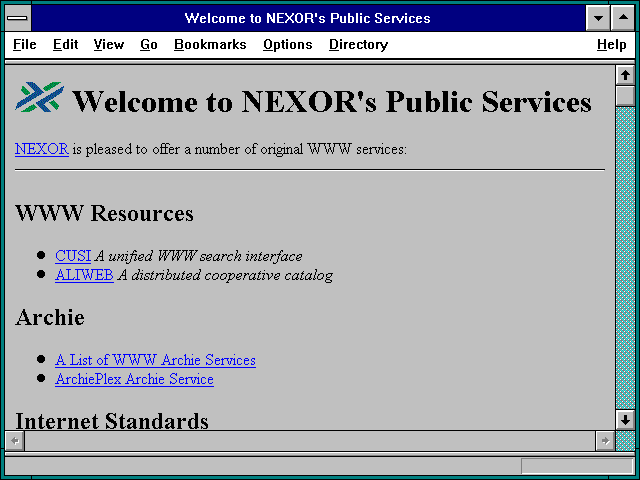Click the 'Internet Standards' heading
The image size is (640, 480).
click(x=112, y=420)
